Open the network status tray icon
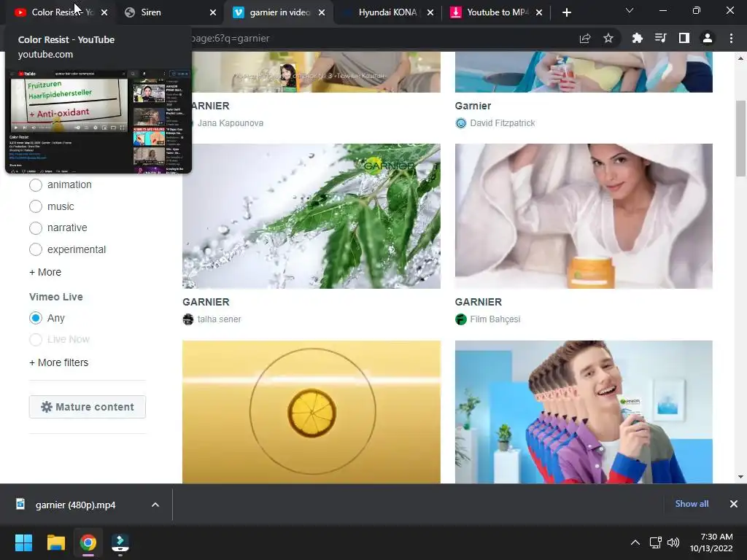This screenshot has height=560, width=747. pyautogui.click(x=656, y=542)
